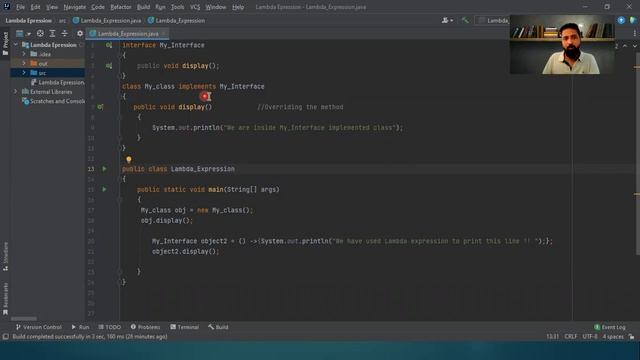Click the implements gutter icon at overriding display()
The width and height of the screenshot is (640, 360).
[x=100, y=107]
